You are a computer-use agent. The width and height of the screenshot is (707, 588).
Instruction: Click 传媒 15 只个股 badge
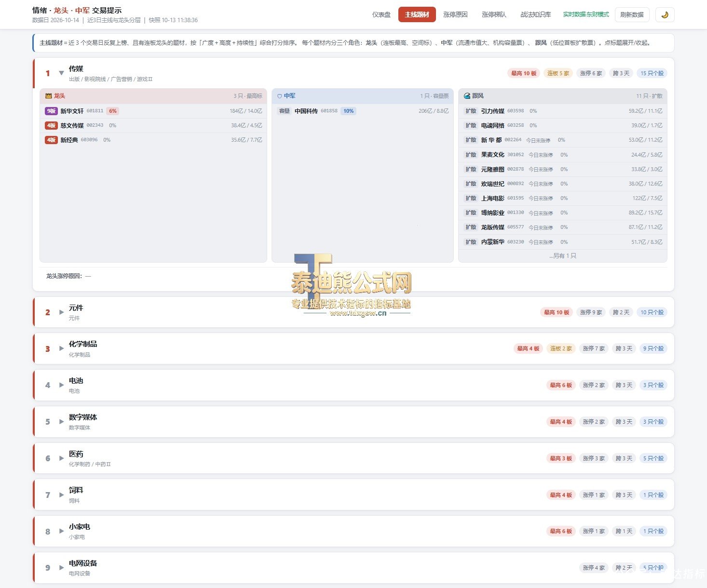(x=652, y=73)
